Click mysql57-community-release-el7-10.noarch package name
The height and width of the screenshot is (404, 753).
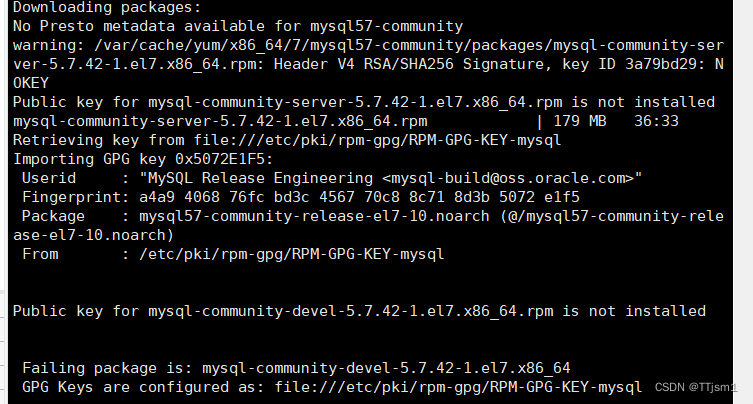(314, 216)
